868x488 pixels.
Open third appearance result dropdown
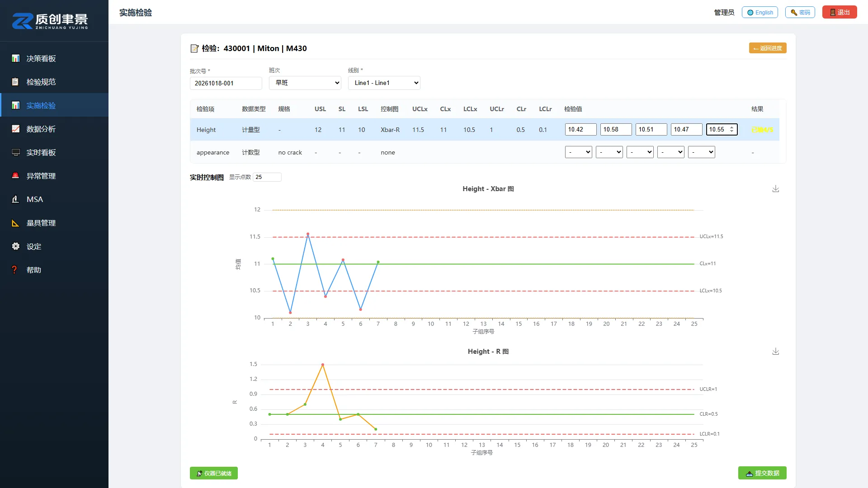click(640, 152)
